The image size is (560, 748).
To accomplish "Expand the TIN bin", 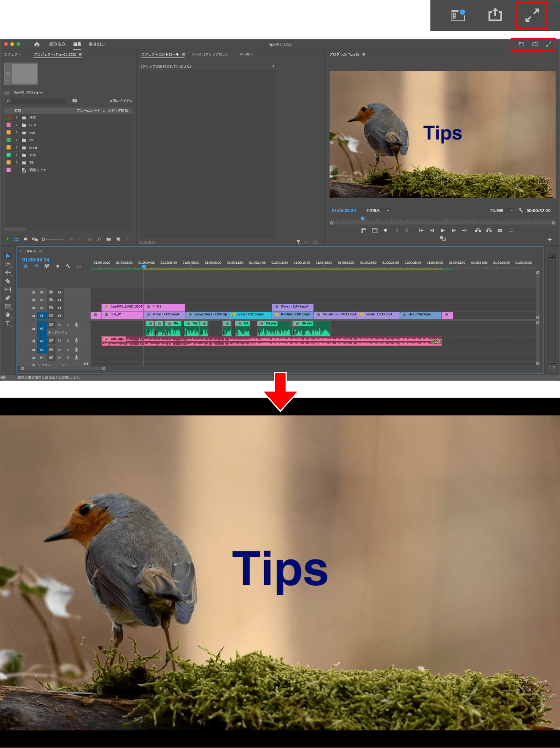I will 17,162.
